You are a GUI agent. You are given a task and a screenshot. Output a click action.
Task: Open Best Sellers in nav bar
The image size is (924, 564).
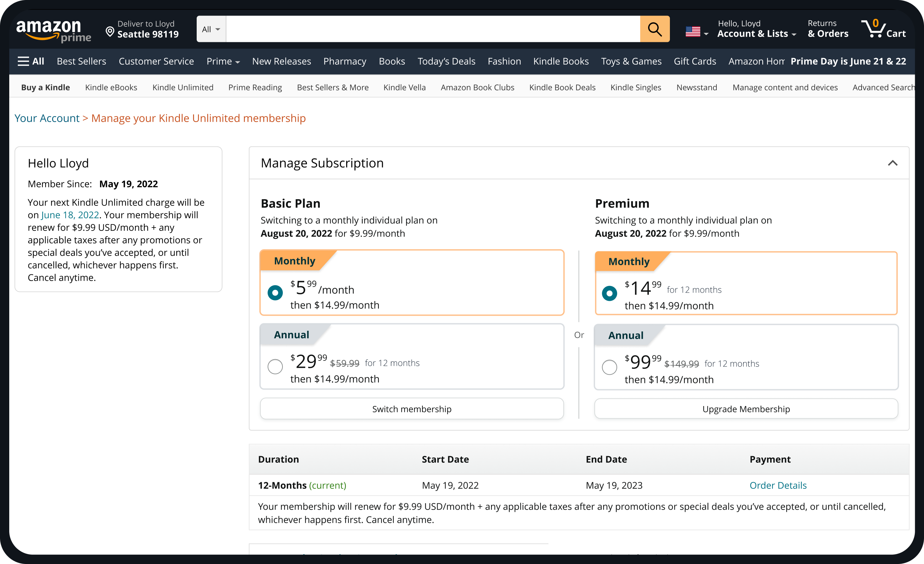click(x=82, y=61)
